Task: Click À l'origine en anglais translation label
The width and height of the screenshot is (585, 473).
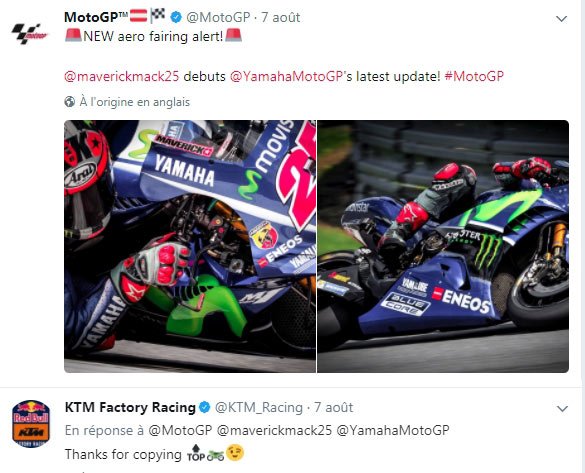Action: coord(135,102)
